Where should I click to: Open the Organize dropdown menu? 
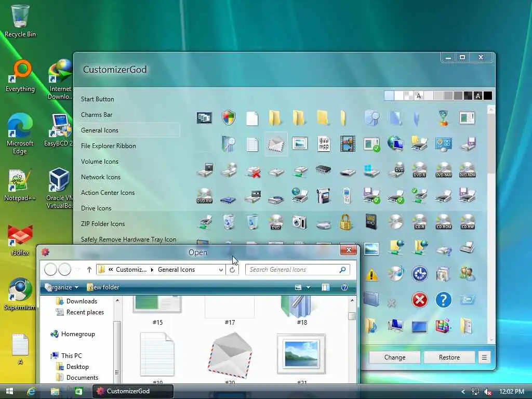coord(61,287)
